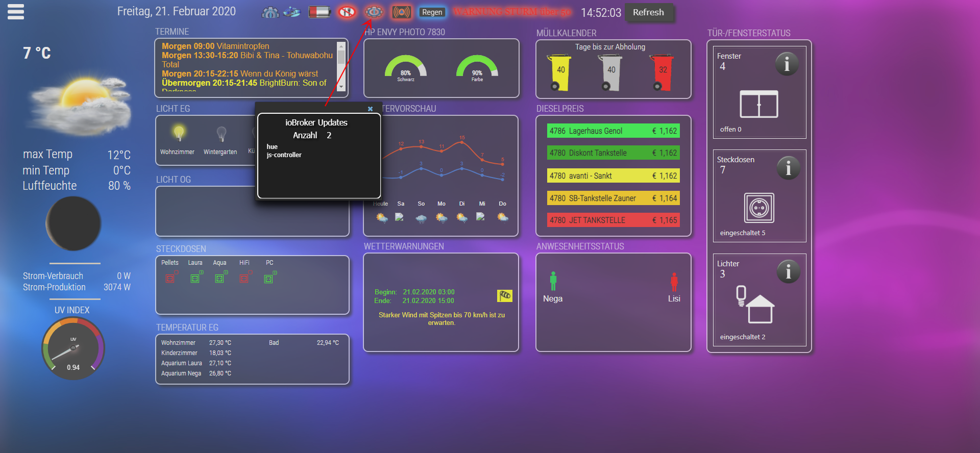980x453 pixels.
Task: Click the storm wind warning icon
Action: coord(504,295)
